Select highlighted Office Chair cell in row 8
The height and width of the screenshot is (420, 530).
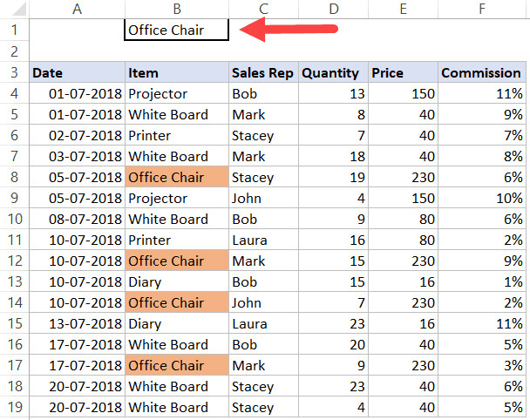176,177
